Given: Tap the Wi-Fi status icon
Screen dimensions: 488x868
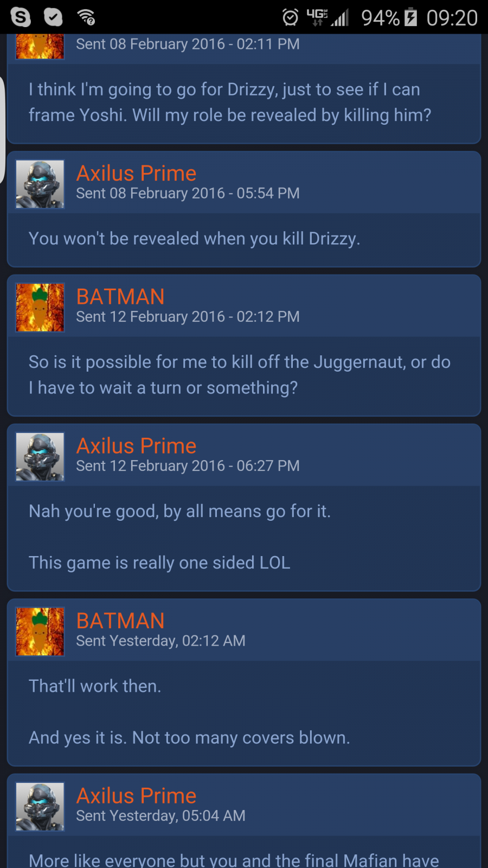Looking at the screenshot, I should tap(86, 17).
